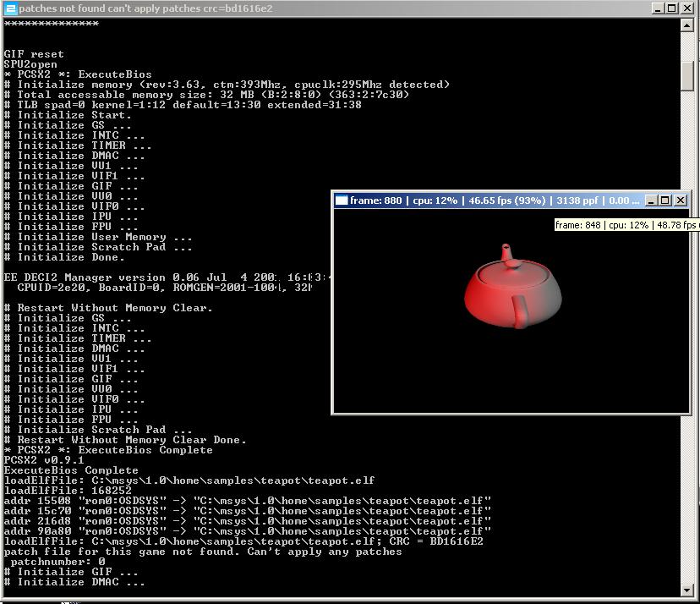Screen dimensions: 700x604
Task: Click the teapot render window's title icon
Action: click(x=342, y=200)
